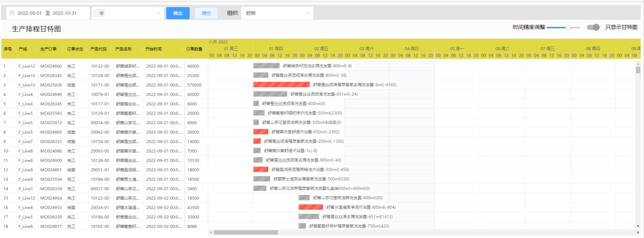
Task: Open the date range picker 2022-09-01 至 2022-10-31
Action: point(48,13)
